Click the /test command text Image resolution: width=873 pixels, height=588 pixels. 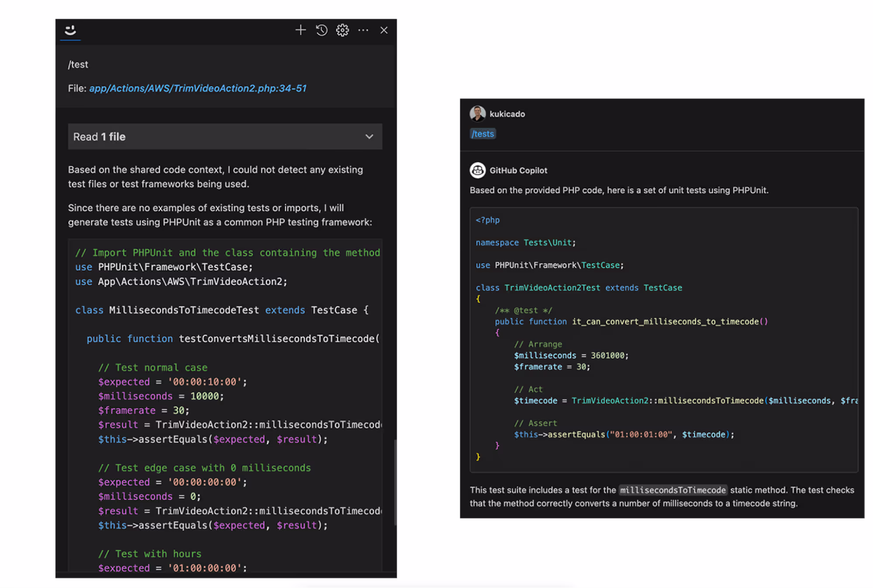point(78,65)
